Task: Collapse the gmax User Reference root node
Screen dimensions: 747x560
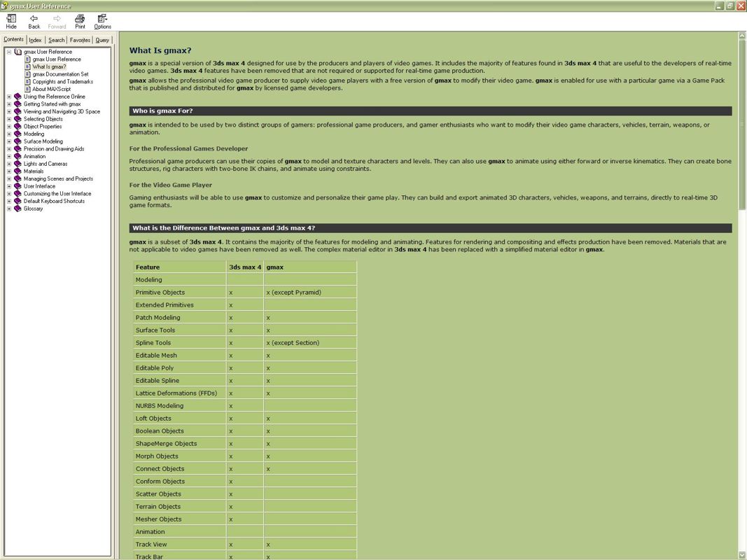Action: click(9, 52)
